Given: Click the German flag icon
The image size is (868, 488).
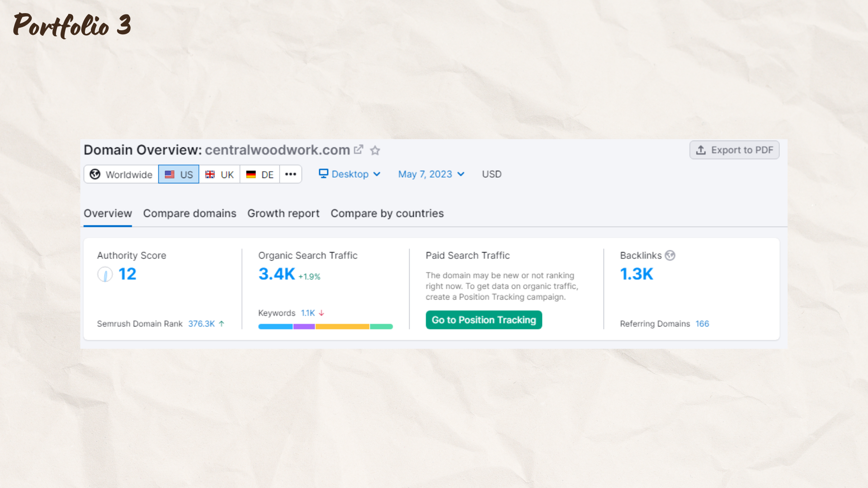Looking at the screenshot, I should (251, 174).
